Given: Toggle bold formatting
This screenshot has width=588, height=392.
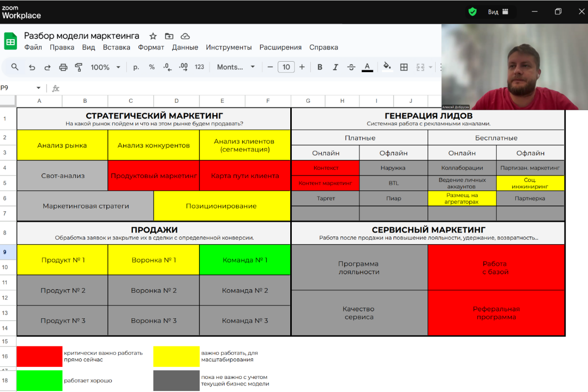Looking at the screenshot, I should [x=320, y=67].
